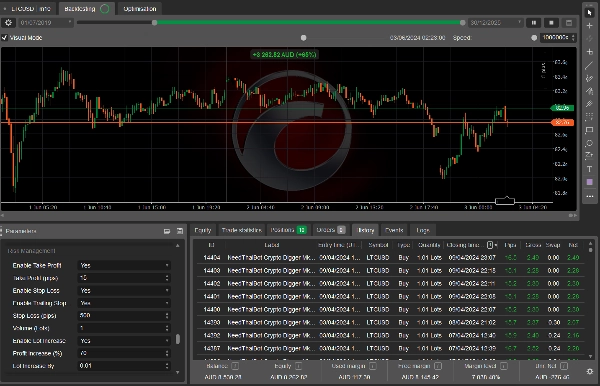Screen dimensions: 600x386
Task: Open the Positions tab
Action: tap(288, 230)
